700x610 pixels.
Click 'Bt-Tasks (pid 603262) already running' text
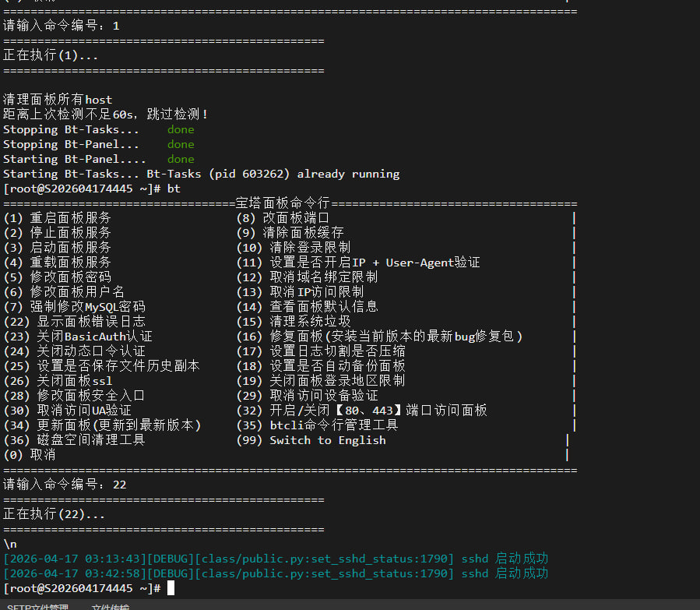273,174
